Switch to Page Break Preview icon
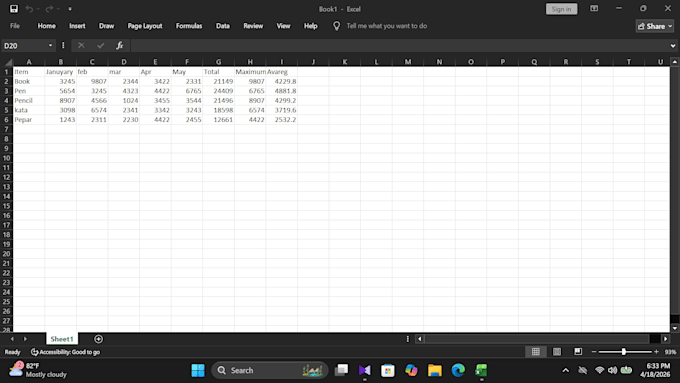The height and width of the screenshot is (383, 680). pyautogui.click(x=578, y=352)
